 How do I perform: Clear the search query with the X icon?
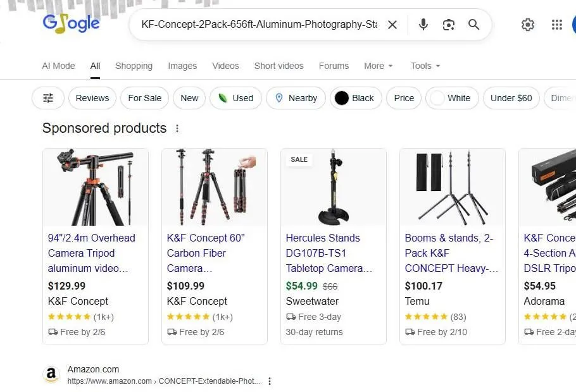click(392, 25)
